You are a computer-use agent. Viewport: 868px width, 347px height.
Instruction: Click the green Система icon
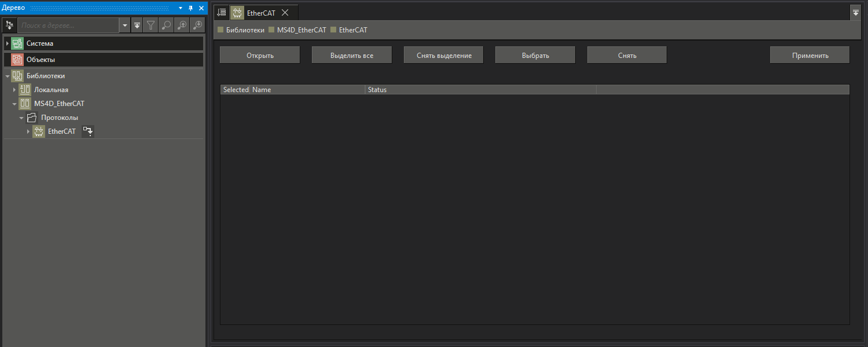click(17, 43)
